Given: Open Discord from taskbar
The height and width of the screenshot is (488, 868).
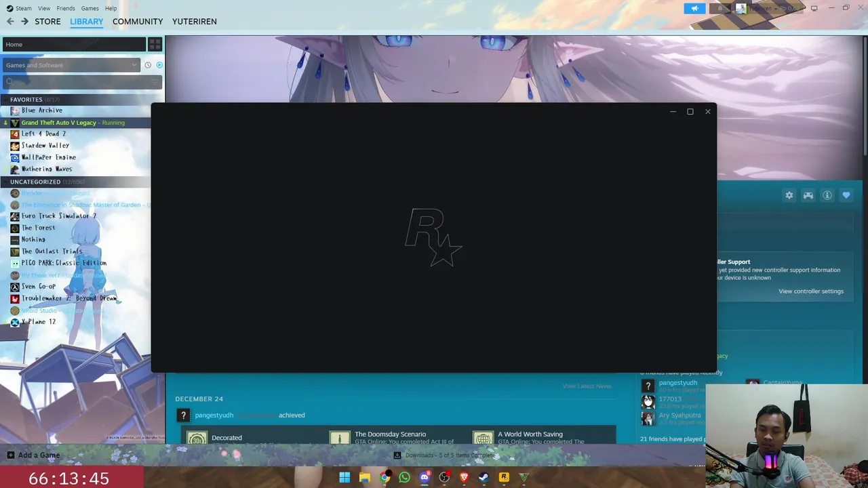Looking at the screenshot, I should 425,477.
